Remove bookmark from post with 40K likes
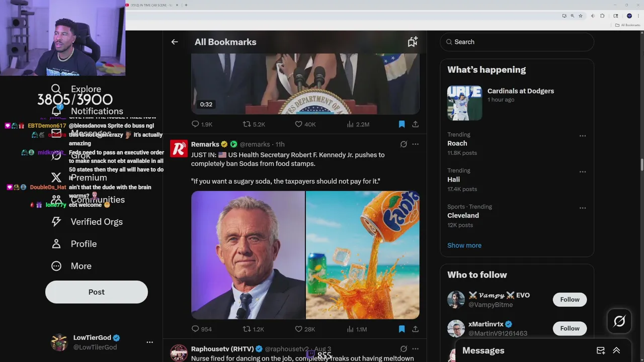The image size is (644, 362). pyautogui.click(x=401, y=124)
